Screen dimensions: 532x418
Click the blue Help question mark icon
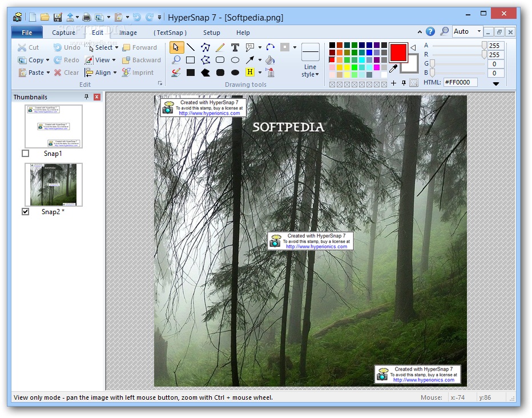[430, 31]
